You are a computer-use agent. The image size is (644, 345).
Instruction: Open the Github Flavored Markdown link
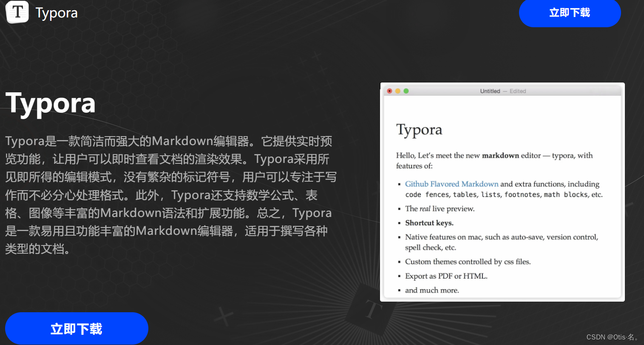(451, 184)
